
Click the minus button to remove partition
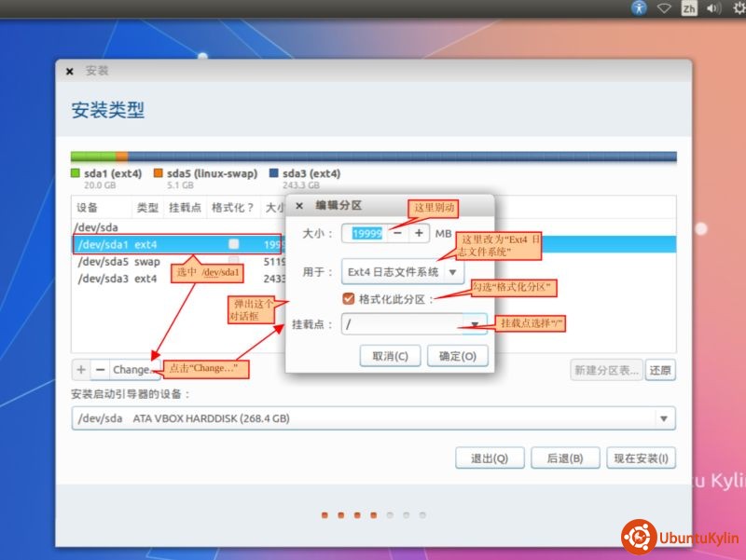pyautogui.click(x=100, y=369)
